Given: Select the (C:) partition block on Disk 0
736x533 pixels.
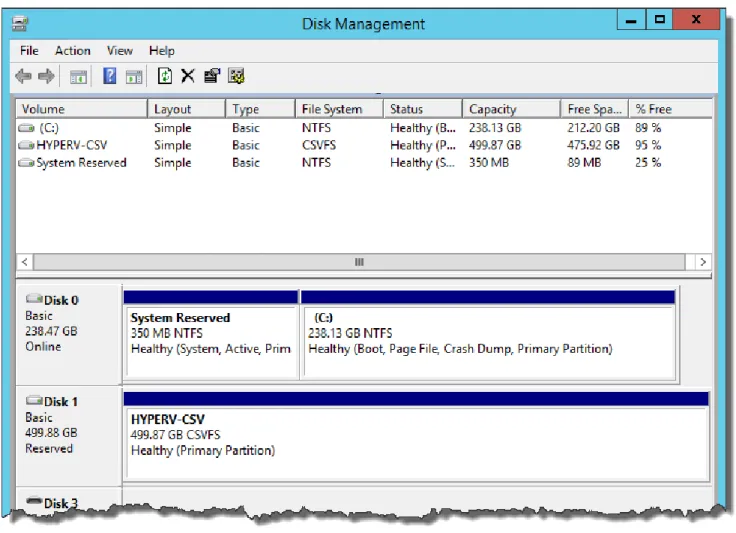Looking at the screenshot, I should click(488, 335).
